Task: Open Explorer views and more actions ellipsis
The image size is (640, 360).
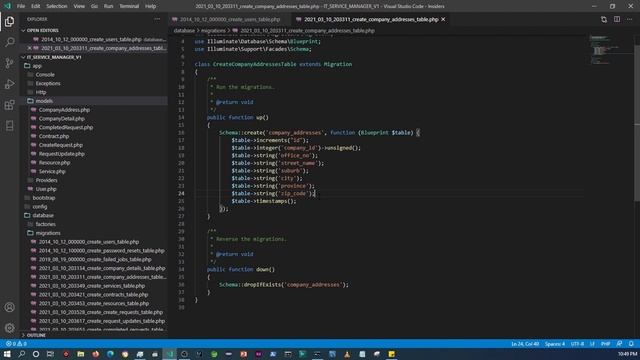Action: (157, 19)
